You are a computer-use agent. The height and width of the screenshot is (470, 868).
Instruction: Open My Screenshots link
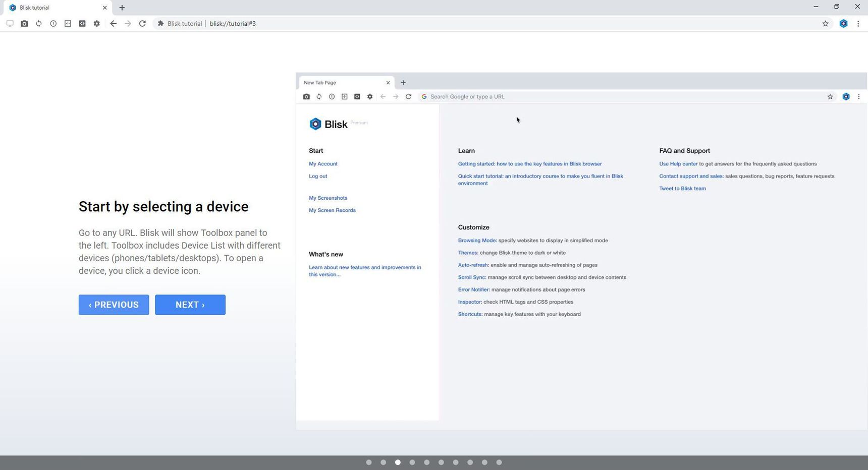[328, 198]
